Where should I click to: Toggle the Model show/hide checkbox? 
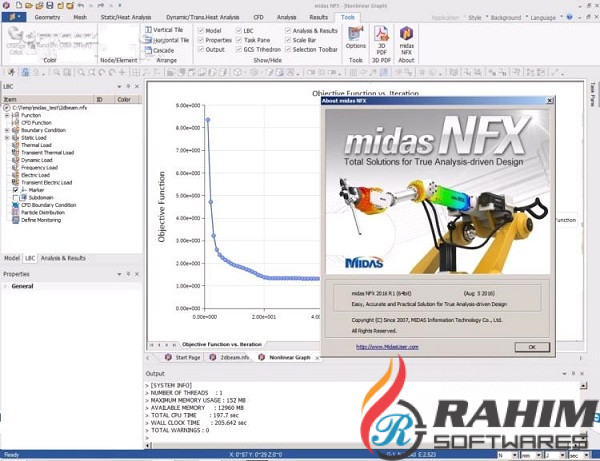tap(201, 30)
